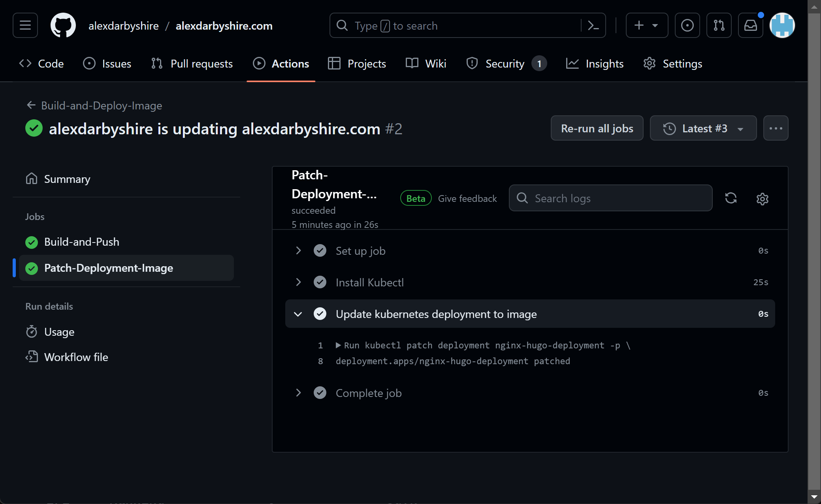Switch to the Issues tab
821x504 pixels.
(x=107, y=64)
